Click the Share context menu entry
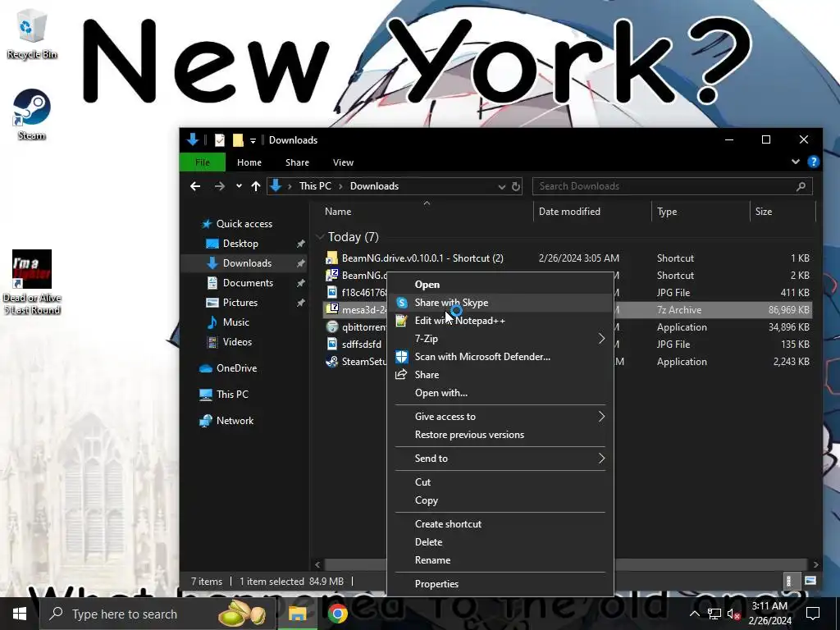This screenshot has height=630, width=840. tap(427, 375)
